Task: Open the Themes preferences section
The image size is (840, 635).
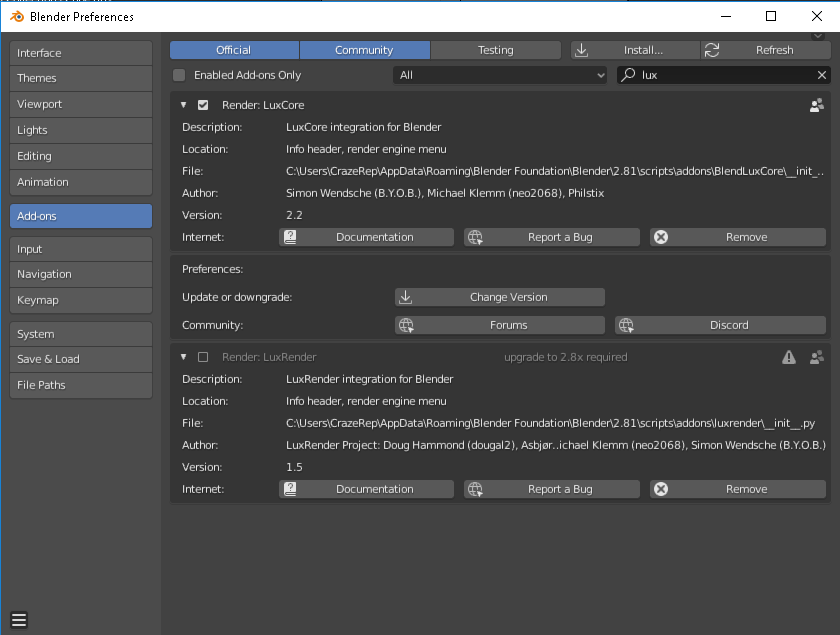Action: (x=81, y=78)
